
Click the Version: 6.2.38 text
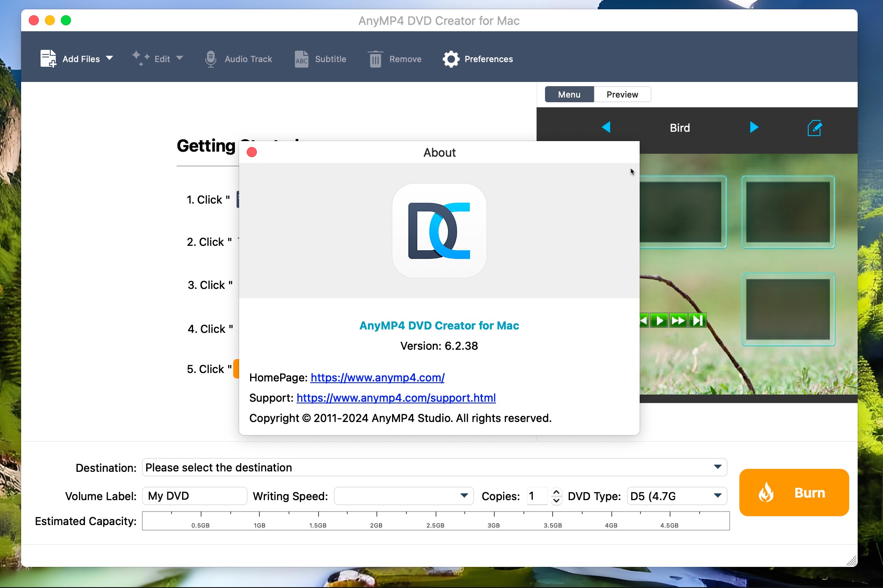coord(439,346)
